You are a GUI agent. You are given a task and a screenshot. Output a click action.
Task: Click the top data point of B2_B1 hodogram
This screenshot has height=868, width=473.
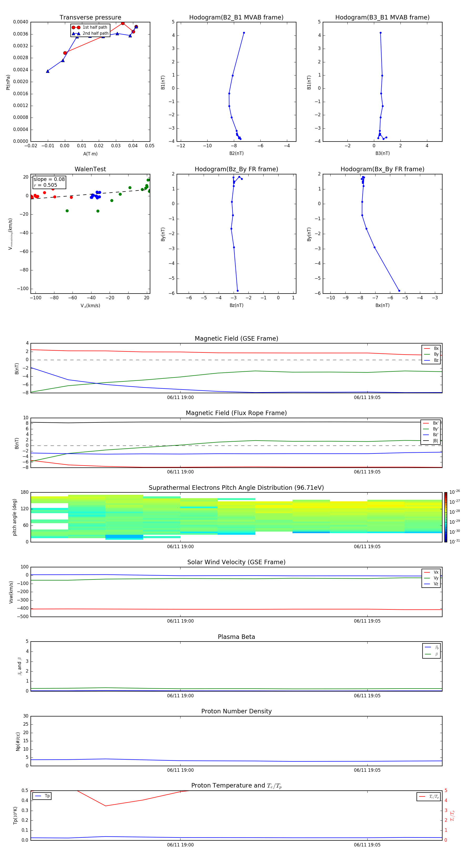point(244,33)
